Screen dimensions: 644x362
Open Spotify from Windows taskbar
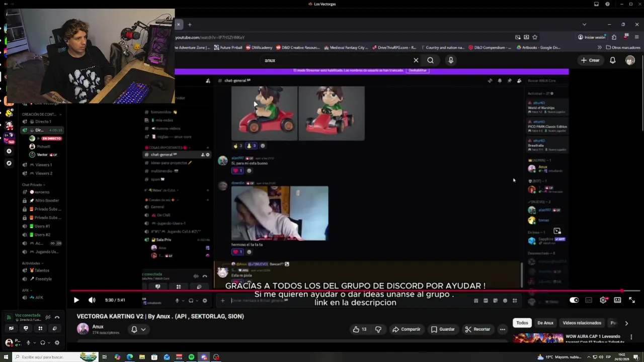pyautogui.click(x=191, y=357)
